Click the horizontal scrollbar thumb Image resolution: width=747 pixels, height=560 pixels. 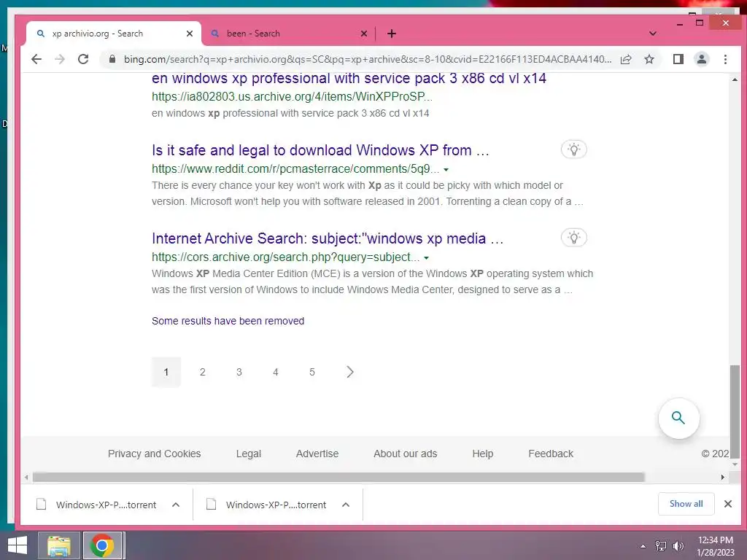coord(338,477)
